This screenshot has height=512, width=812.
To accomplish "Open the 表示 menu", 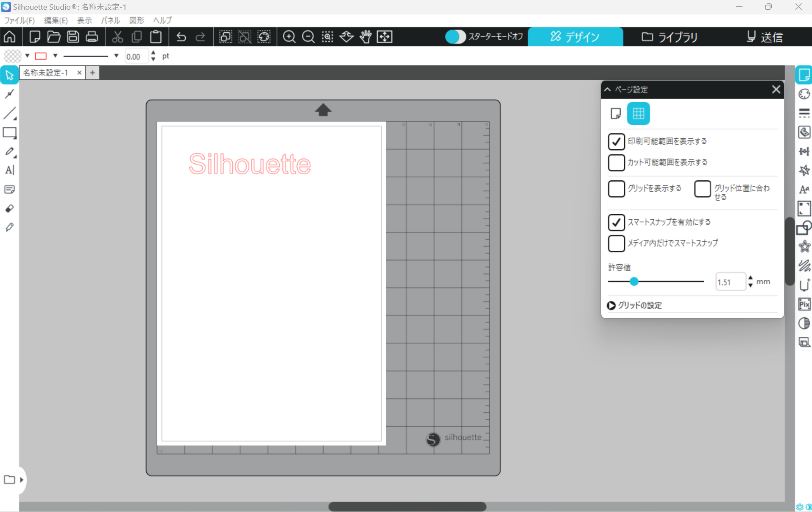I will coord(84,20).
